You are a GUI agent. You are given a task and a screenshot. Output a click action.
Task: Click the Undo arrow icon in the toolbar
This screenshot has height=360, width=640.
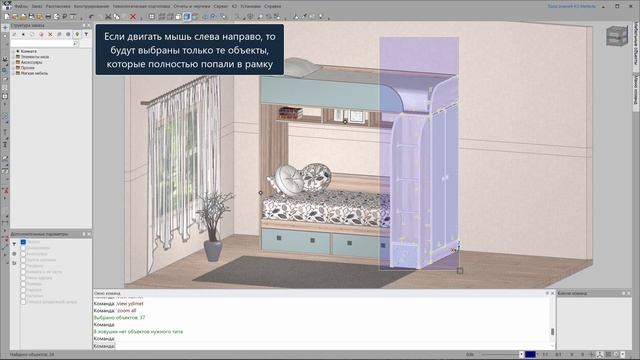[x=91, y=17]
